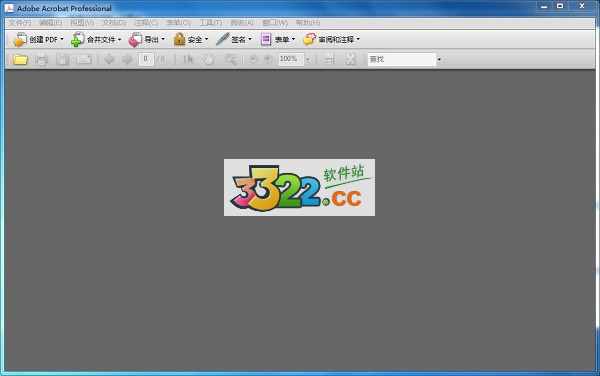Viewport: 600px width, 376px height.
Task: Open the Secure (安全) lock task menu
Action: point(191,39)
